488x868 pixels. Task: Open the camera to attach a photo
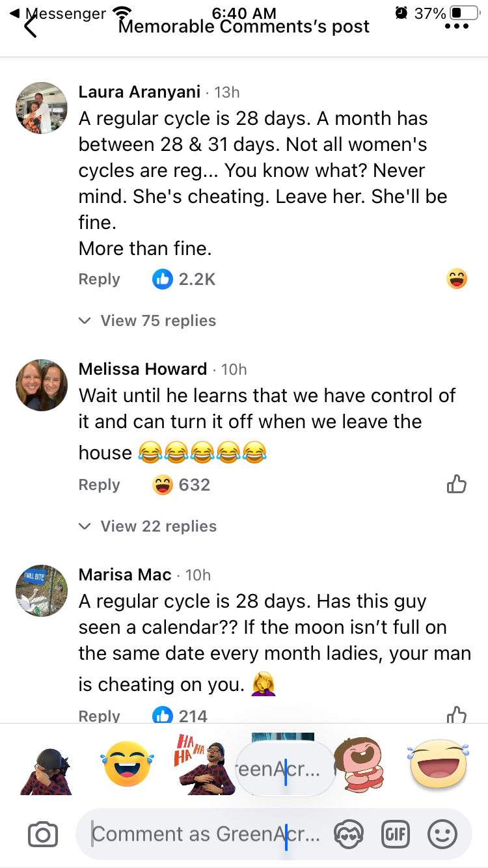click(43, 834)
